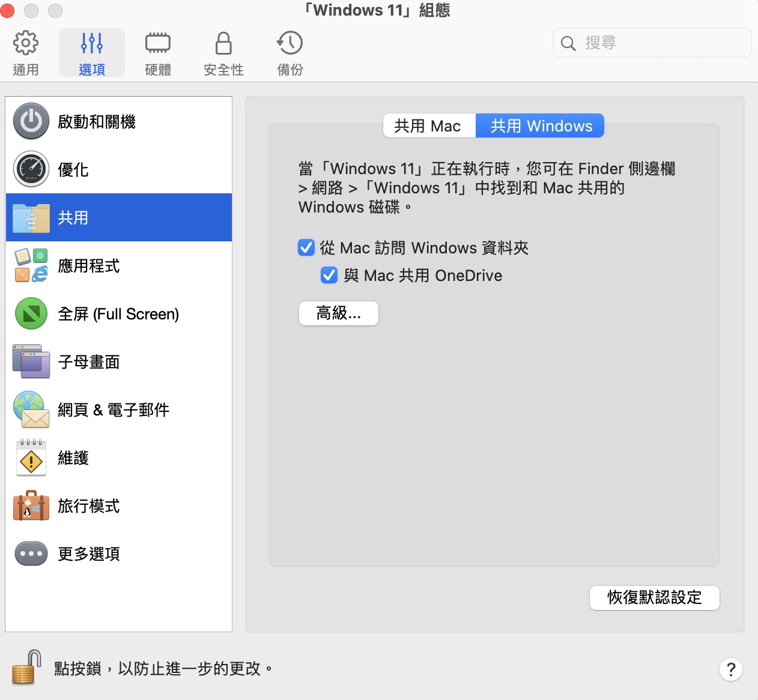Viewport: 758px width, 700px height.
Task: Click the 優化 row label
Action: pos(73,170)
